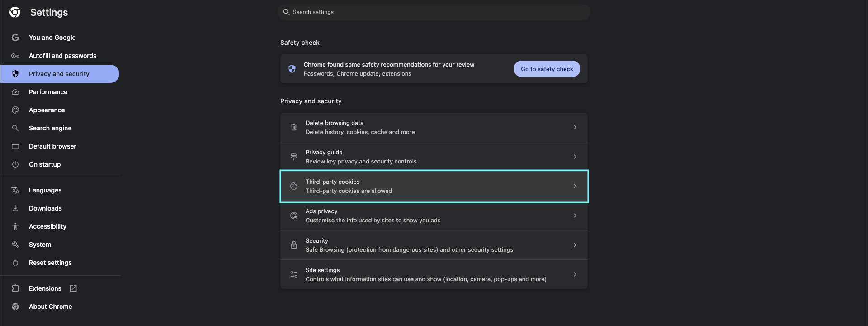Open the Security row chevron

point(575,245)
